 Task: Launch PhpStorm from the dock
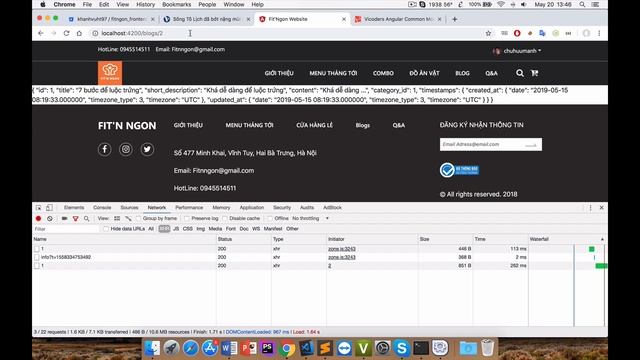click(x=267, y=348)
